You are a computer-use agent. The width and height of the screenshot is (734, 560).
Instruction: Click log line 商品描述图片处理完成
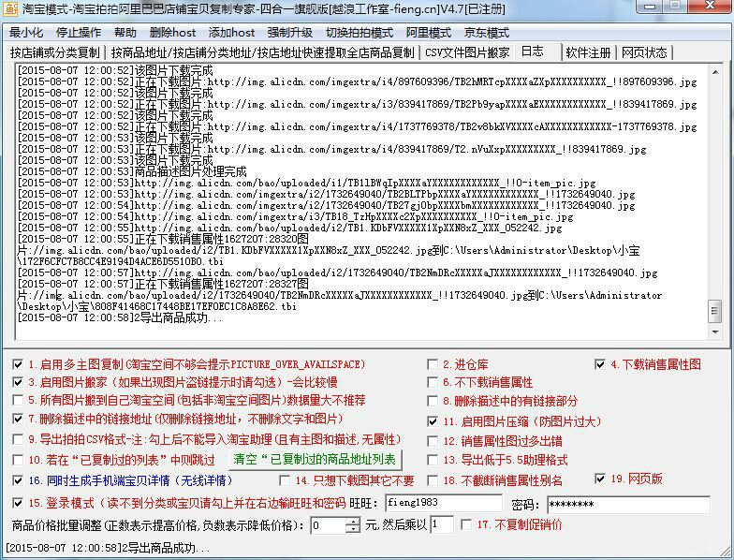pos(132,172)
